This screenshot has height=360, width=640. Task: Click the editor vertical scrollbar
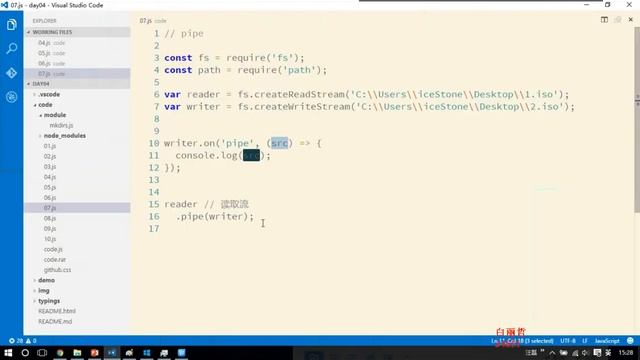pyautogui.click(x=637, y=119)
